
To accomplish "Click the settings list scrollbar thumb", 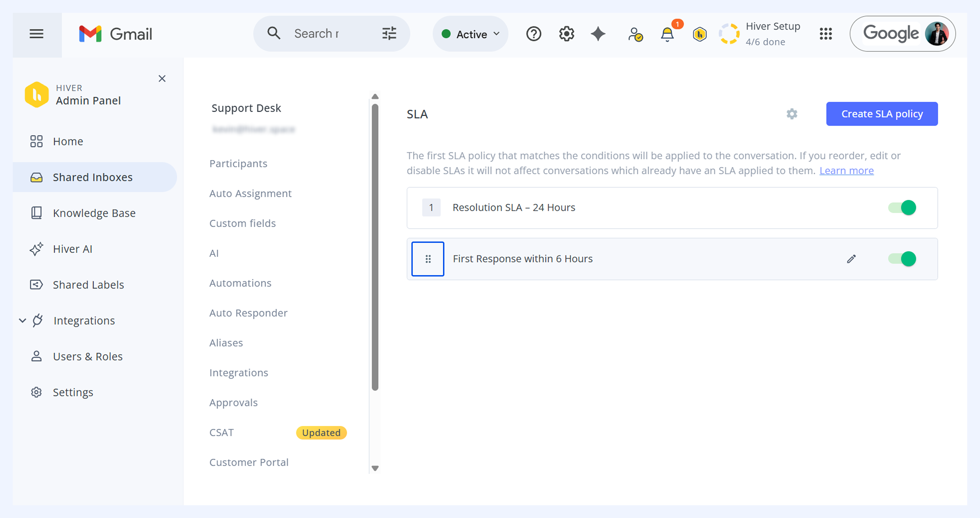I will point(375,247).
